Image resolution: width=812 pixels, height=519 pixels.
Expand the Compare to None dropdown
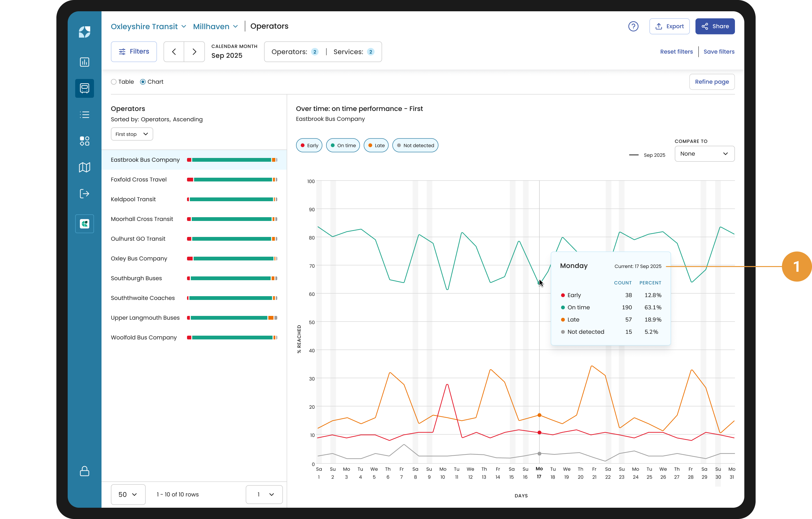[x=704, y=154]
